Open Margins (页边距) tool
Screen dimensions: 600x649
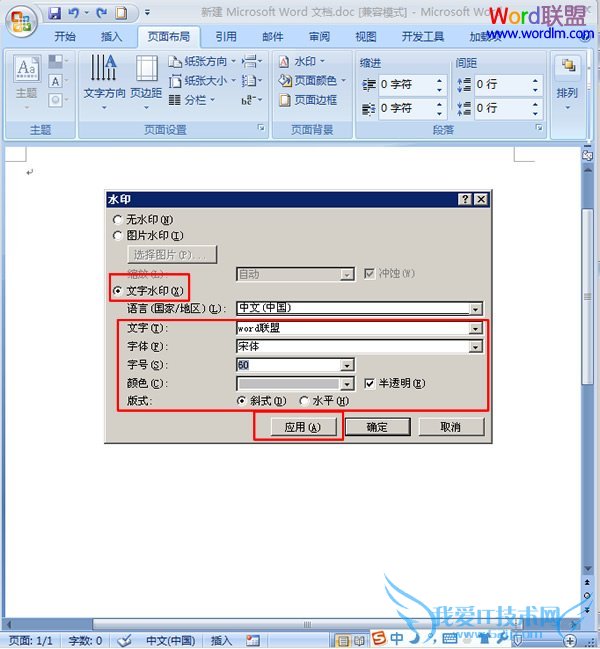tap(146, 82)
